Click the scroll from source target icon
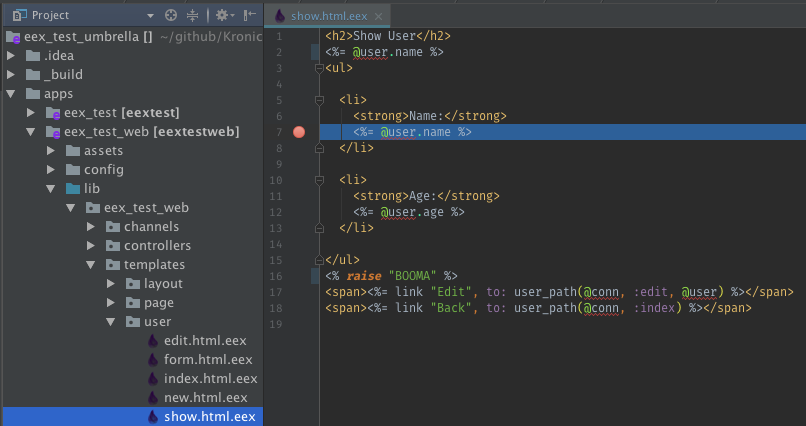Screen dimensions: 806x426 click(170, 16)
